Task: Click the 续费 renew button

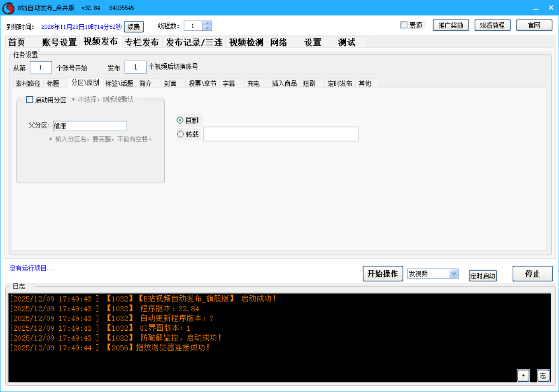Action: point(133,27)
